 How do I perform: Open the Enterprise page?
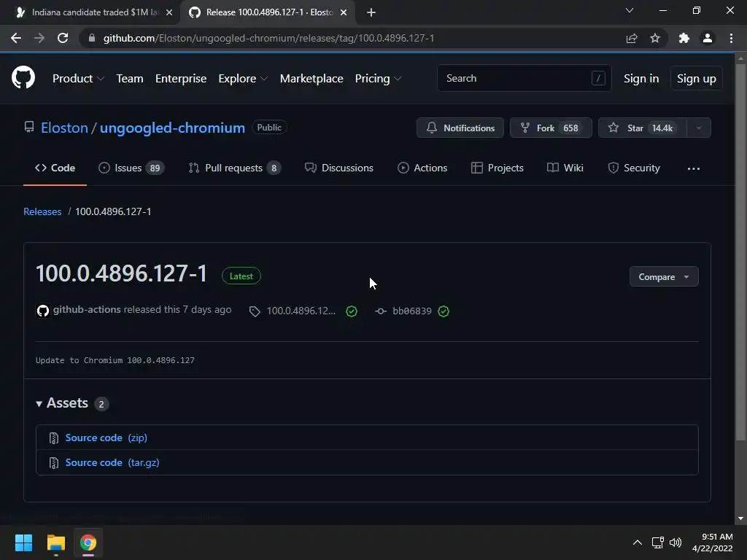click(x=181, y=79)
